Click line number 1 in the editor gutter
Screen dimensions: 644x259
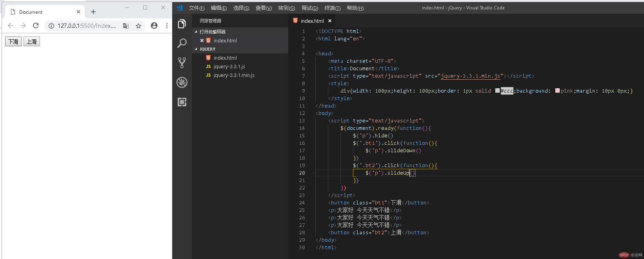[x=304, y=31]
